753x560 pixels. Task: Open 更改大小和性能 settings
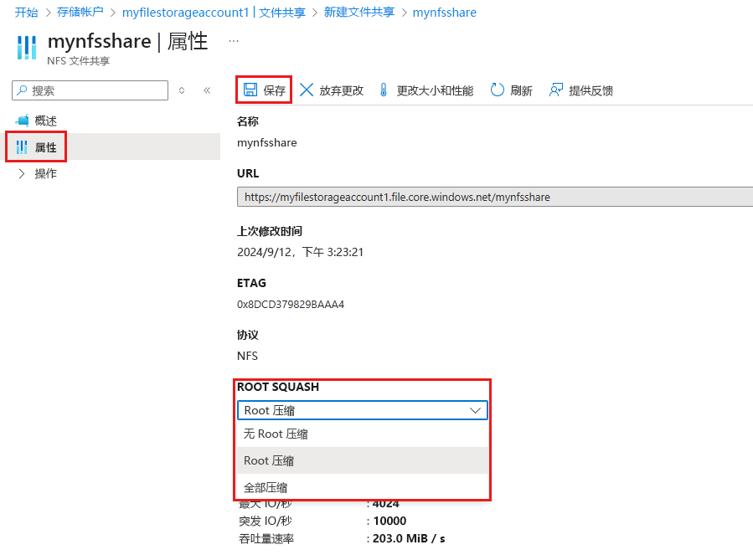pos(426,90)
